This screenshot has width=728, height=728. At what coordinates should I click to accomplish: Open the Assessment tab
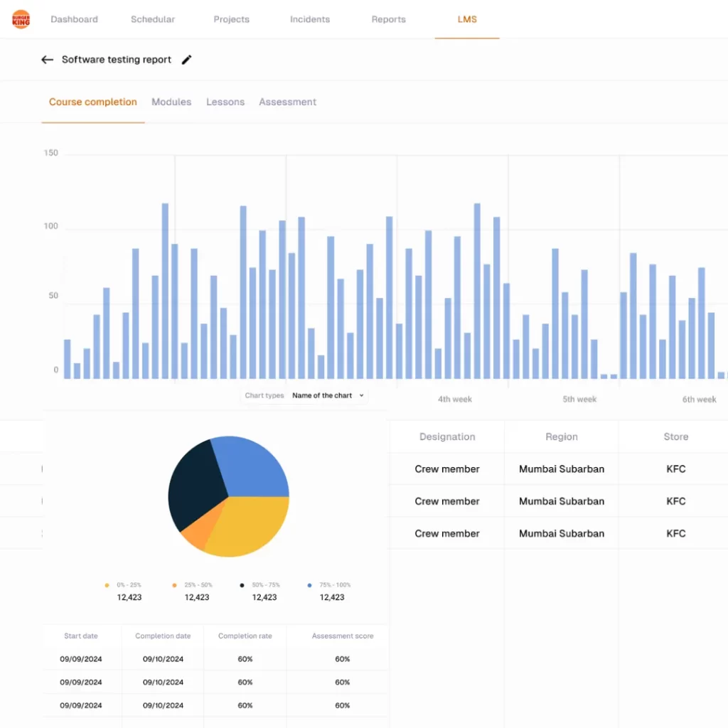tap(287, 102)
